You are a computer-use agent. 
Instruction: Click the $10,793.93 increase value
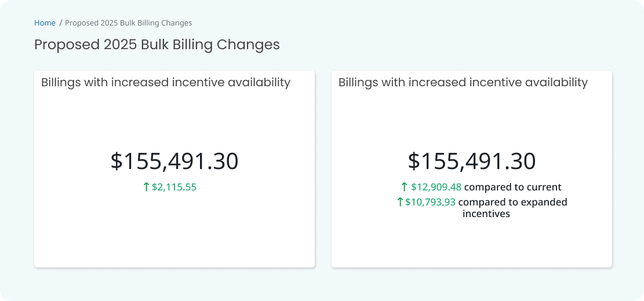(431, 202)
